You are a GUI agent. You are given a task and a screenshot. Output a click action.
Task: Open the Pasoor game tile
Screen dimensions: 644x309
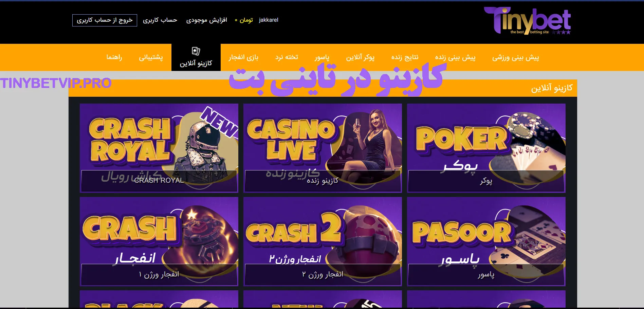(486, 241)
